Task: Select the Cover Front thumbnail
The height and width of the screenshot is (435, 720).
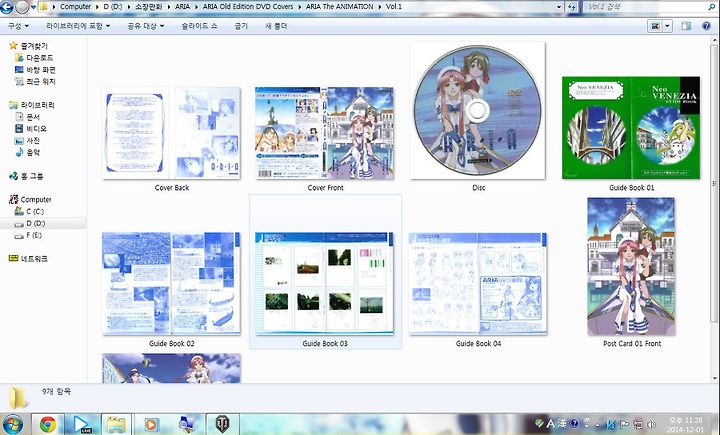Action: [x=325, y=133]
